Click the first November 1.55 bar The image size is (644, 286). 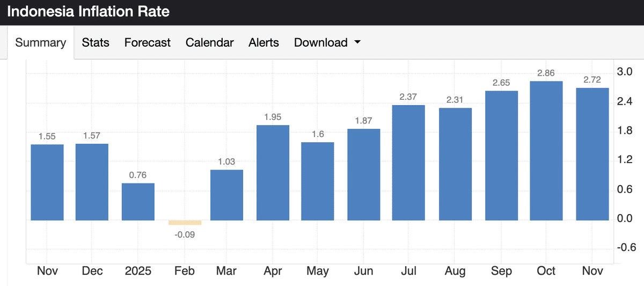click(47, 182)
